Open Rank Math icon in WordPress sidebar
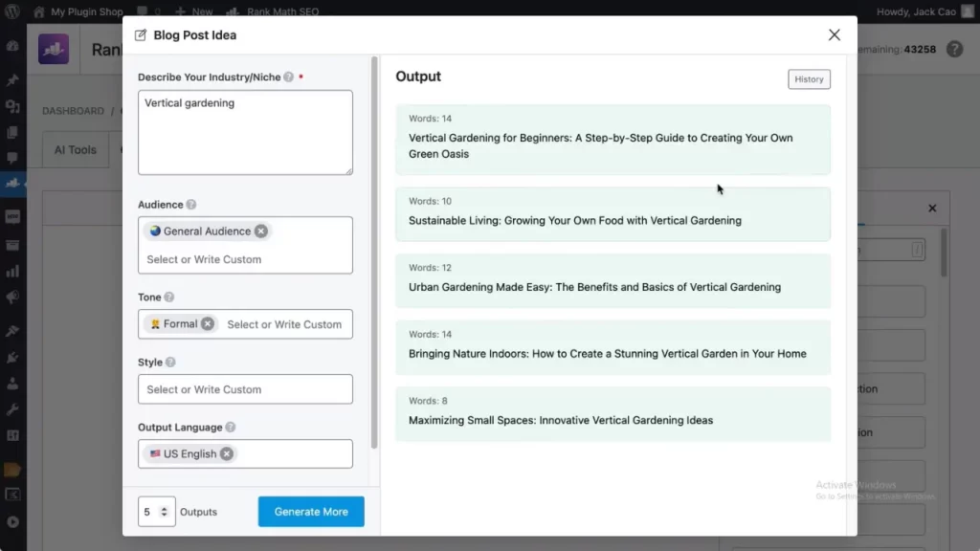The image size is (980, 551). 12,184
